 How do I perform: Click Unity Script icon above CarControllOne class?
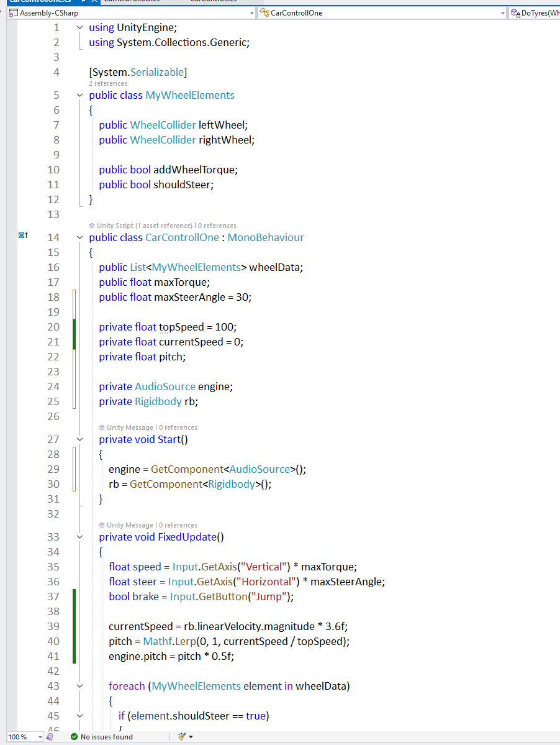tap(92, 226)
